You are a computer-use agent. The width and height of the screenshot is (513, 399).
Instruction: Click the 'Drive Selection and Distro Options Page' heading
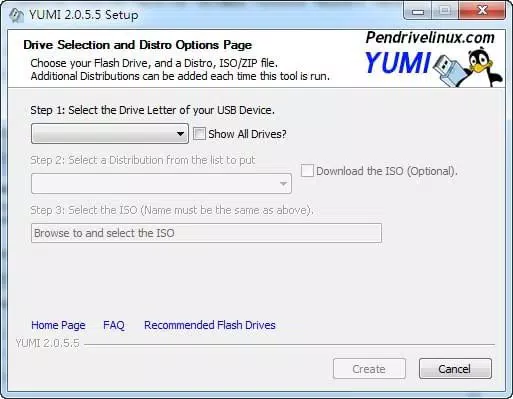point(138,45)
